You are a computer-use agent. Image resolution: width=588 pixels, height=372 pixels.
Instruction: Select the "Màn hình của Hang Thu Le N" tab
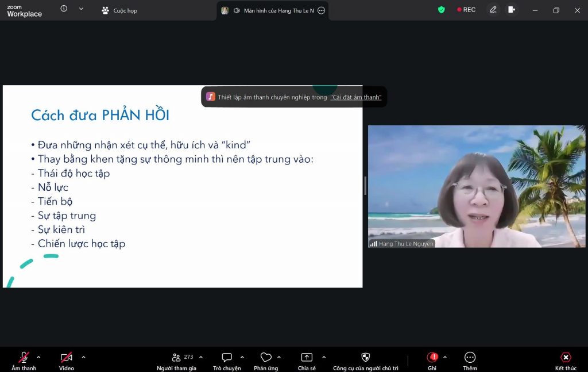[x=273, y=10]
